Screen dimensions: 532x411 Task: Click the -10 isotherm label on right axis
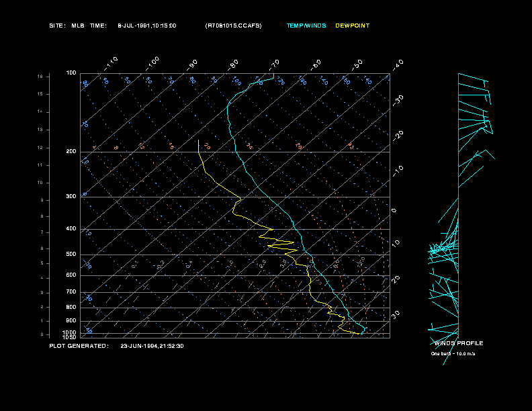[398, 171]
